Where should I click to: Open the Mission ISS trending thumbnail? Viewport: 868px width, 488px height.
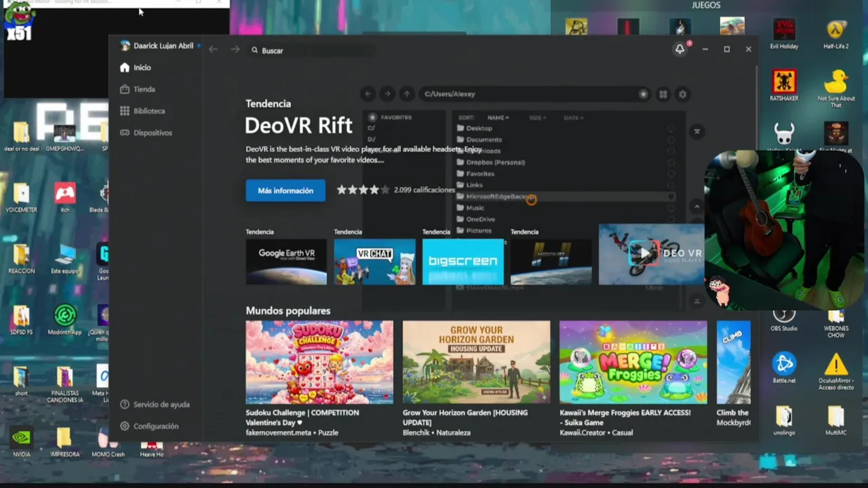point(551,261)
